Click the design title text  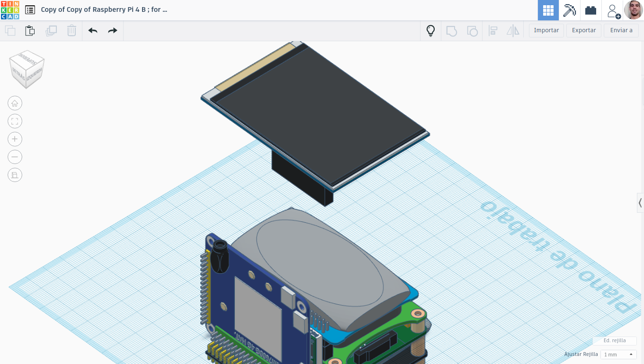click(104, 9)
